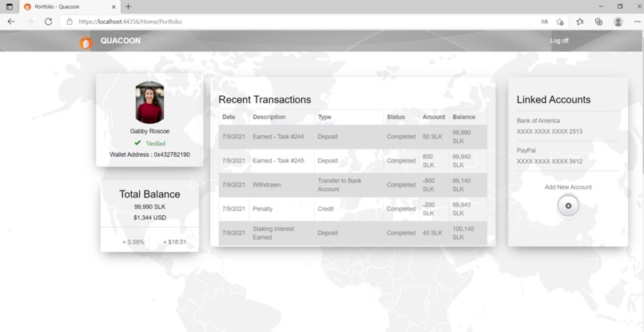This screenshot has width=644, height=332.
Task: Click account number ending 2513
Action: point(550,132)
